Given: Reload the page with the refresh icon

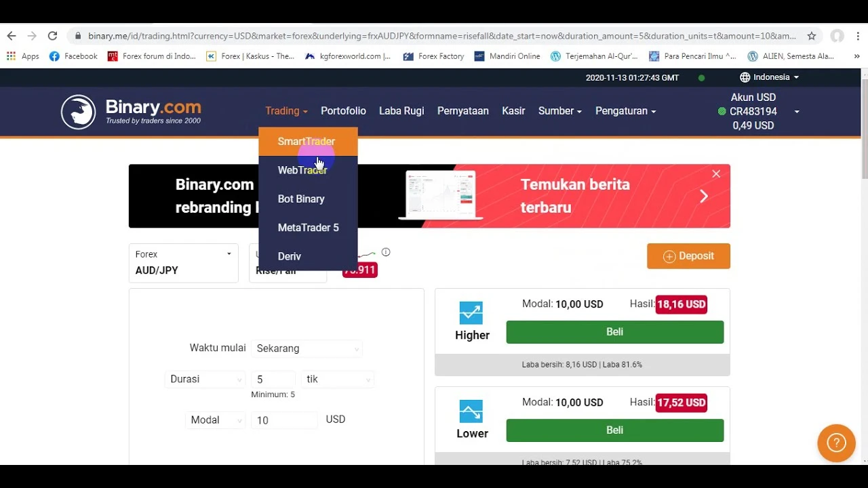Looking at the screenshot, I should pos(52,36).
